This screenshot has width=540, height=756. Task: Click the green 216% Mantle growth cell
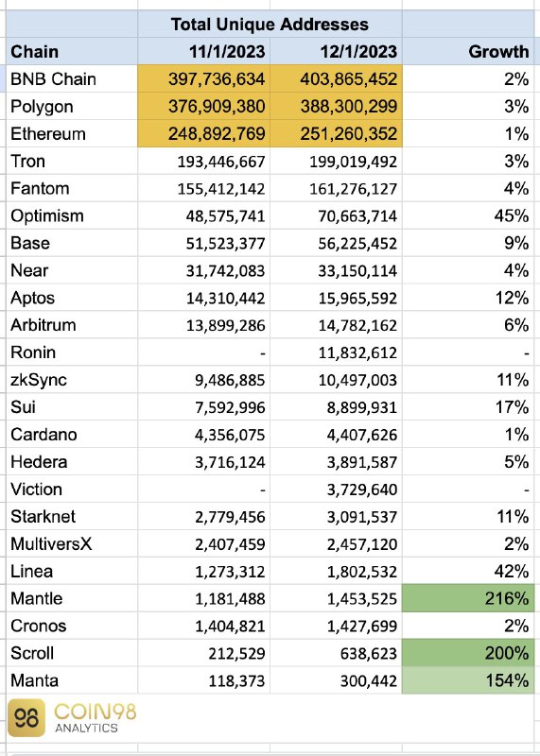[468, 598]
